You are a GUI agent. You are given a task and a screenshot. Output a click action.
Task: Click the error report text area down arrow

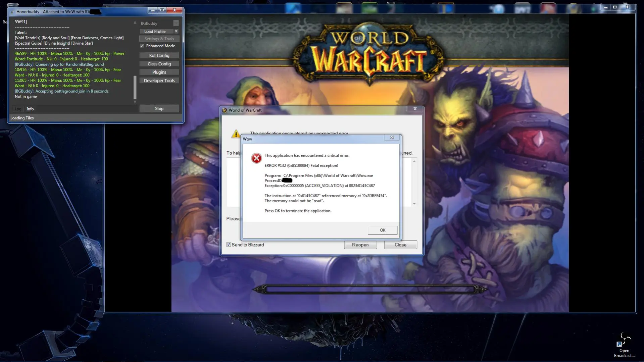[x=414, y=204]
